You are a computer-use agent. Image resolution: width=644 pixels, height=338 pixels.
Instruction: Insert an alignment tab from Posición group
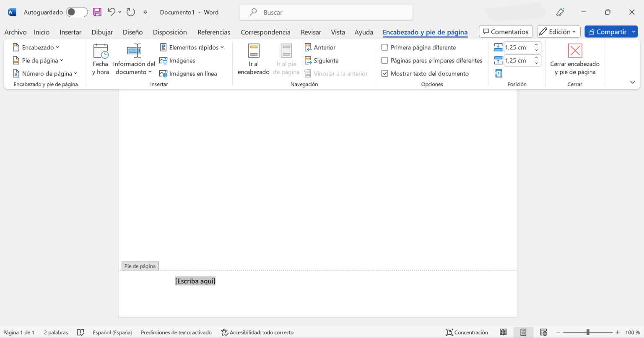point(499,73)
